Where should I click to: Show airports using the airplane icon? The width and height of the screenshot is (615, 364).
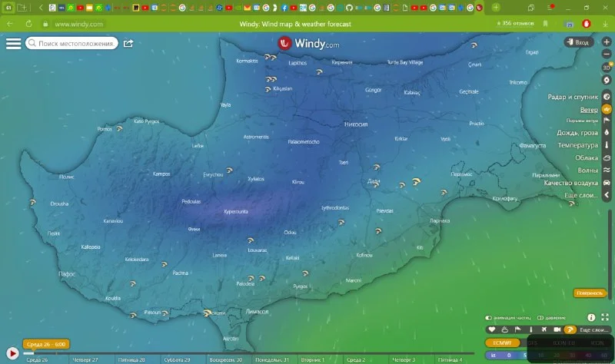point(544,330)
